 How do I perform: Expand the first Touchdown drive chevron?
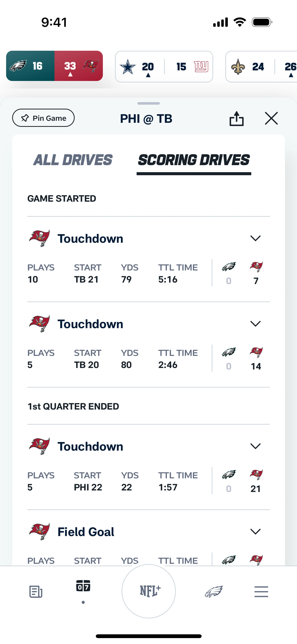tap(255, 238)
